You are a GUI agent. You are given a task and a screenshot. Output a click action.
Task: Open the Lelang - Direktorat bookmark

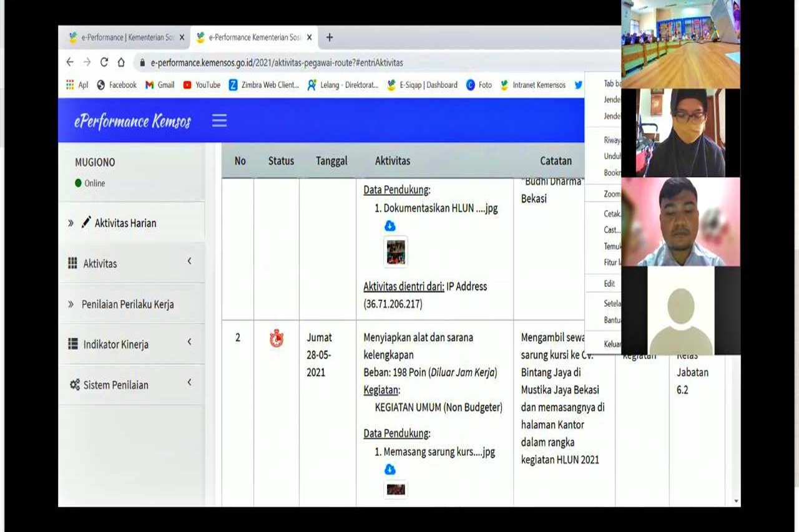pos(343,85)
